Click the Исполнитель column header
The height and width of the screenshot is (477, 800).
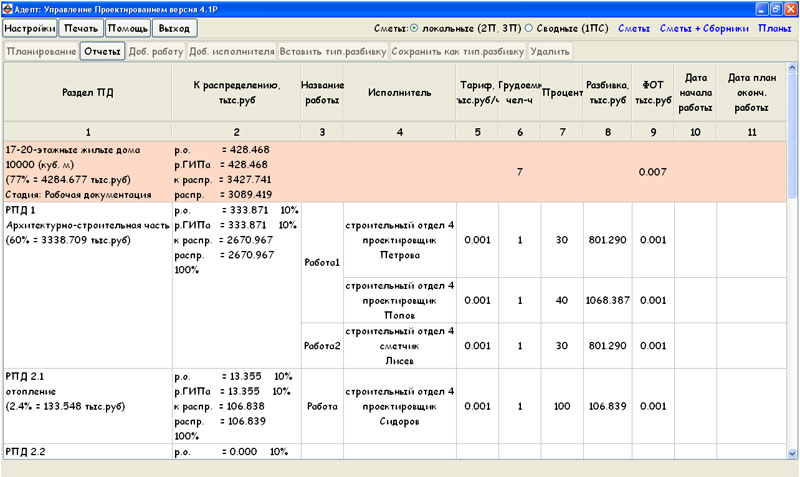(399, 93)
